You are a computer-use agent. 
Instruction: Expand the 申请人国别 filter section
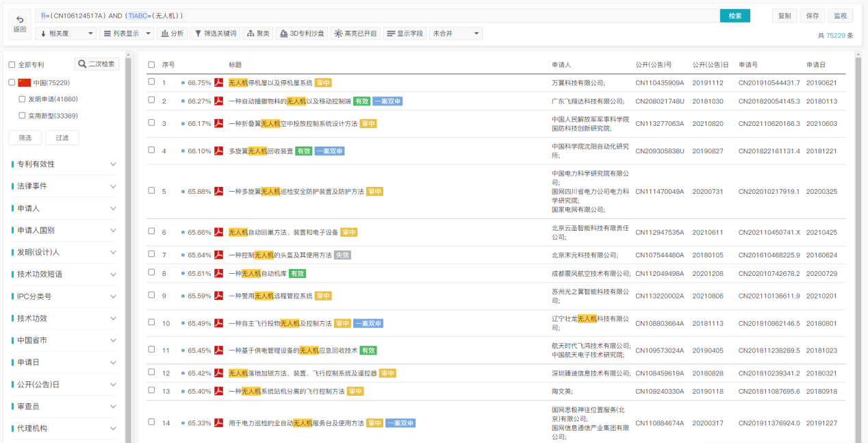click(x=64, y=230)
